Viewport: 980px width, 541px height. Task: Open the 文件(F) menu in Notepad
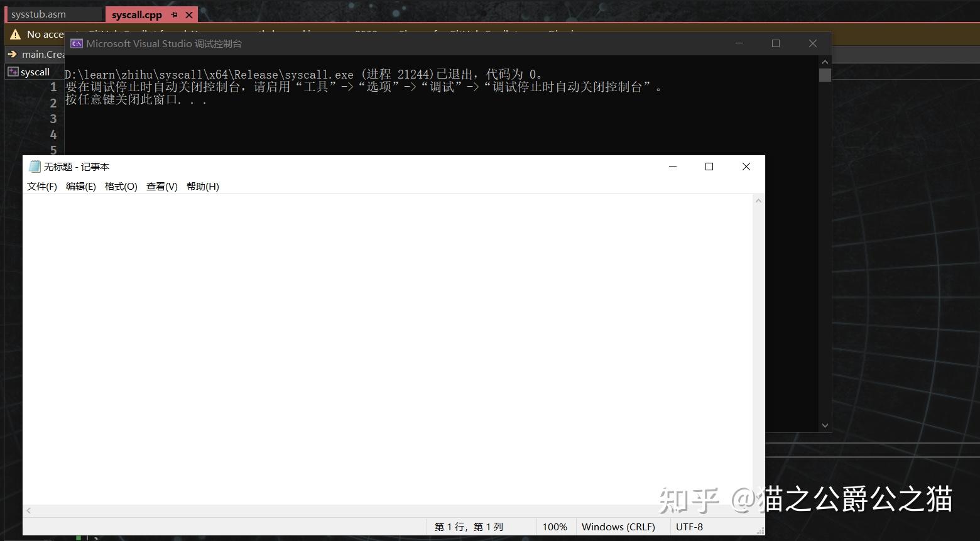click(41, 186)
